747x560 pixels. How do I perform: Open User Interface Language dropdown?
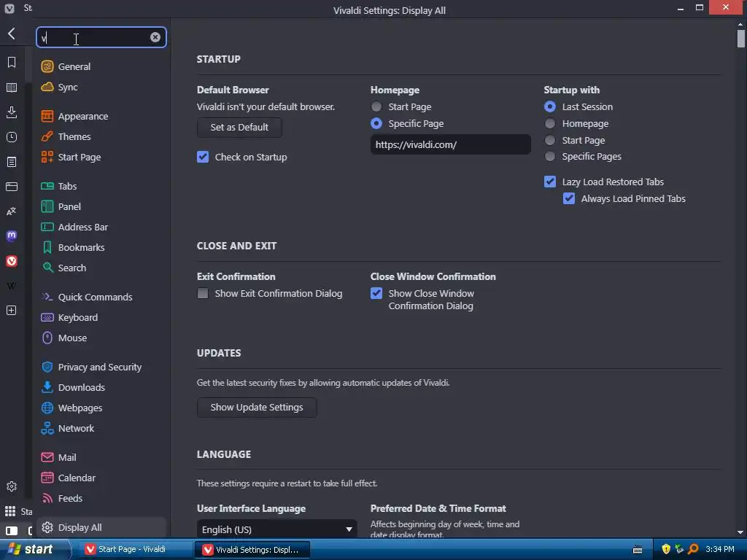[276, 529]
